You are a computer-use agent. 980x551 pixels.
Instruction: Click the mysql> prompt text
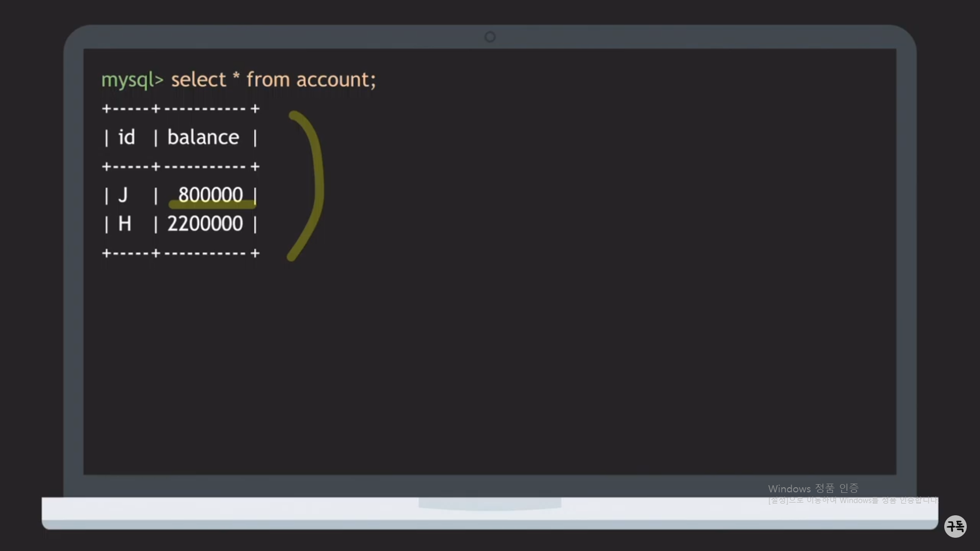coord(132,80)
